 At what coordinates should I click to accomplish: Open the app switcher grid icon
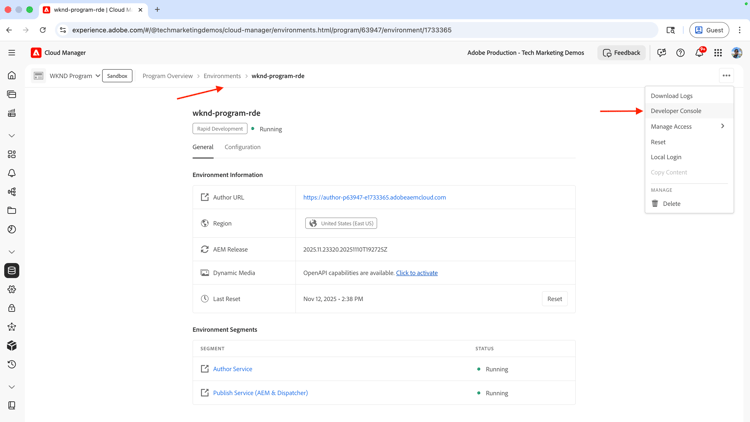coord(718,53)
